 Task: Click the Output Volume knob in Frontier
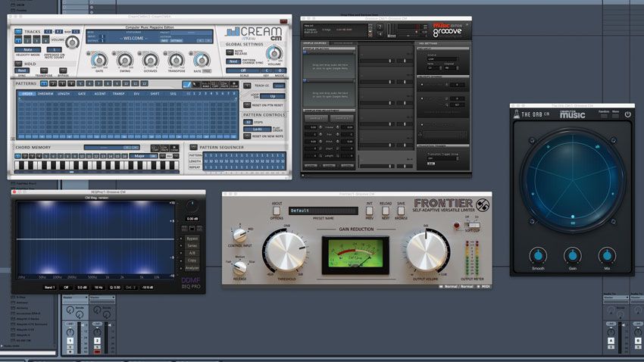pyautogui.click(x=427, y=251)
